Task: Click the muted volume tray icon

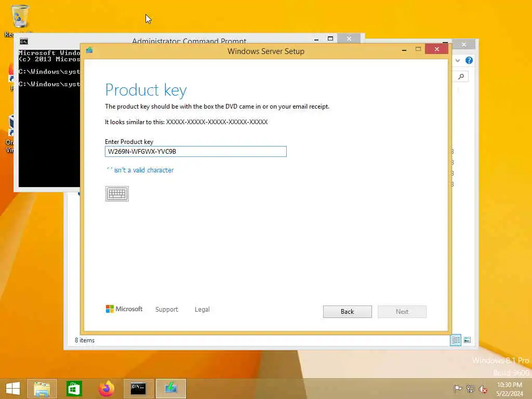Action: [483, 389]
